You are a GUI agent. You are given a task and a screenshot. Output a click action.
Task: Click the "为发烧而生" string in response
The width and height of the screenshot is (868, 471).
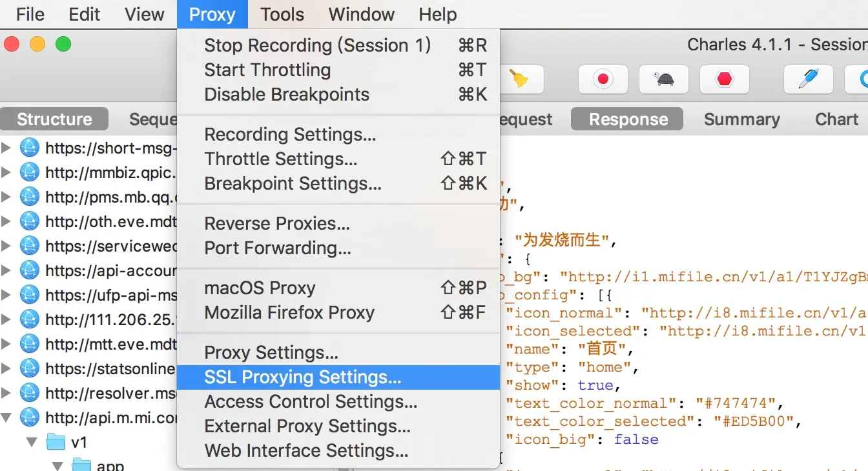click(x=562, y=241)
